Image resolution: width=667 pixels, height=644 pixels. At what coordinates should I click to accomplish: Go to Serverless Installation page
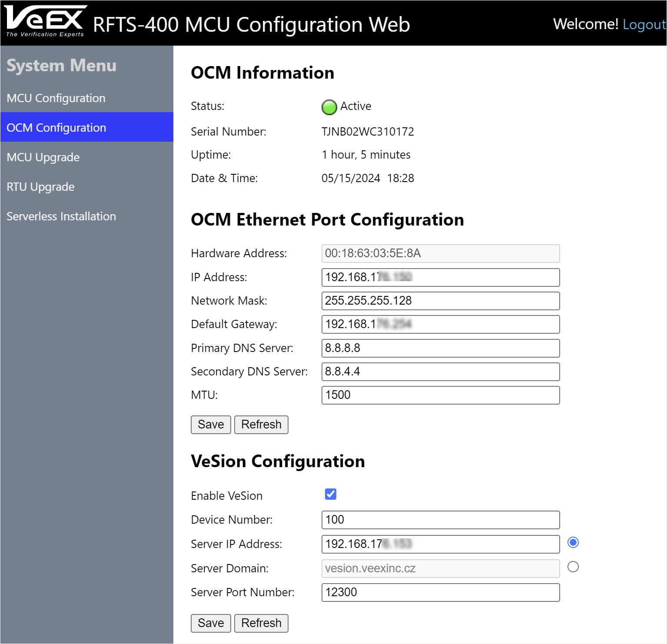coord(87,216)
